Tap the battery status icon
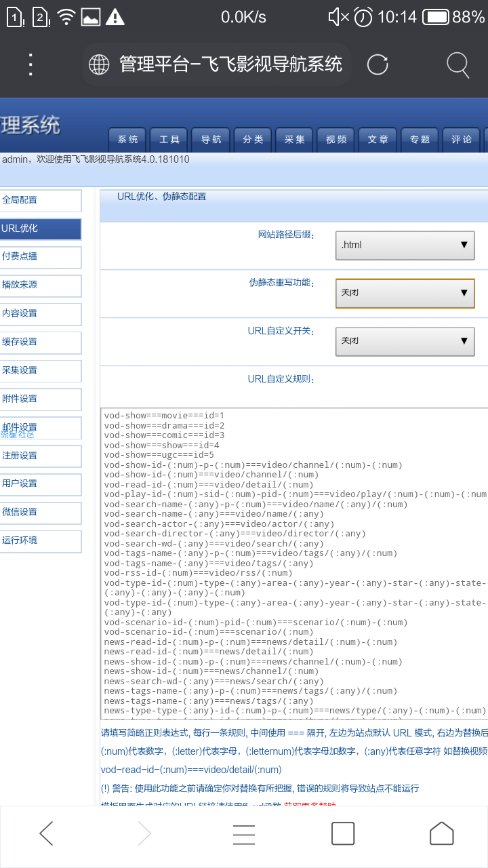 coord(436,17)
